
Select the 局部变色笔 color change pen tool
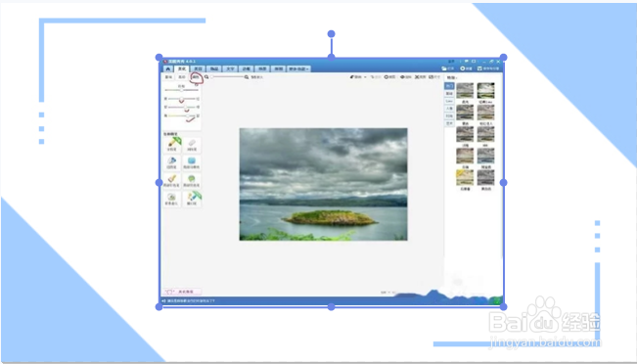192,181
